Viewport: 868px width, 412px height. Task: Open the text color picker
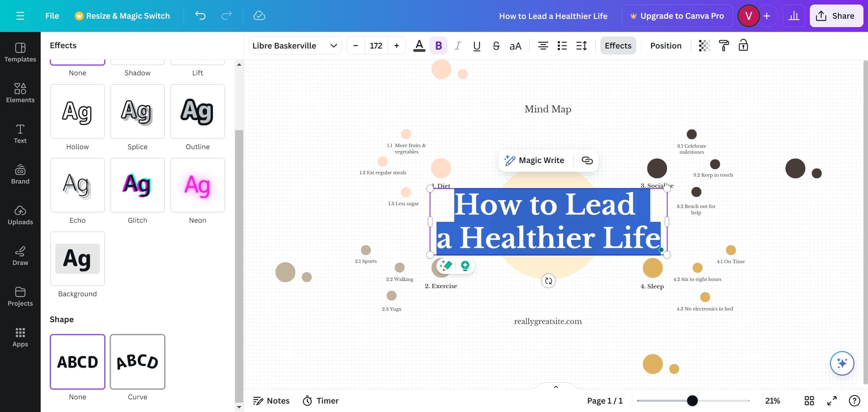tap(419, 45)
